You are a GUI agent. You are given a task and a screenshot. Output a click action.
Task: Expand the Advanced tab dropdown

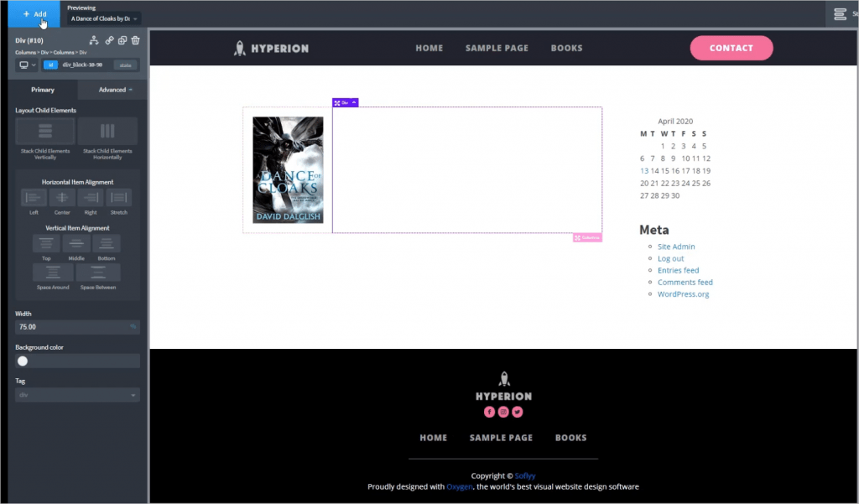(112, 89)
